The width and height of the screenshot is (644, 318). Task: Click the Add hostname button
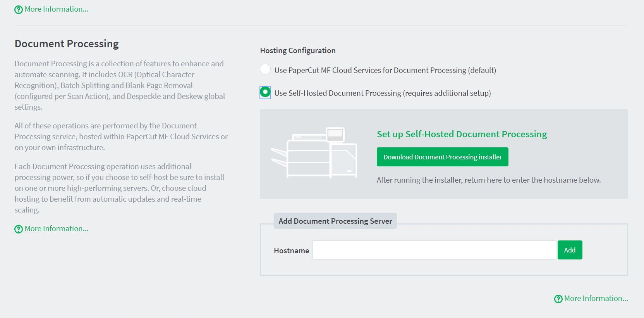point(570,250)
